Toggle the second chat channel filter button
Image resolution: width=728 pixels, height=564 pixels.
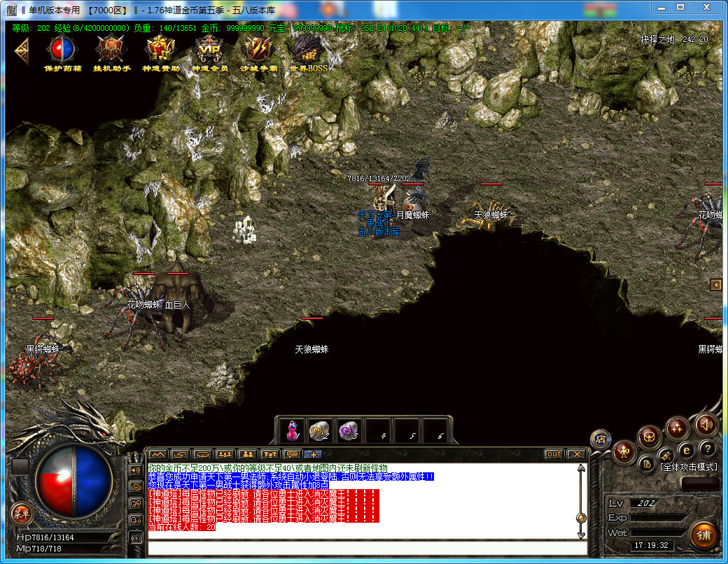(x=136, y=487)
